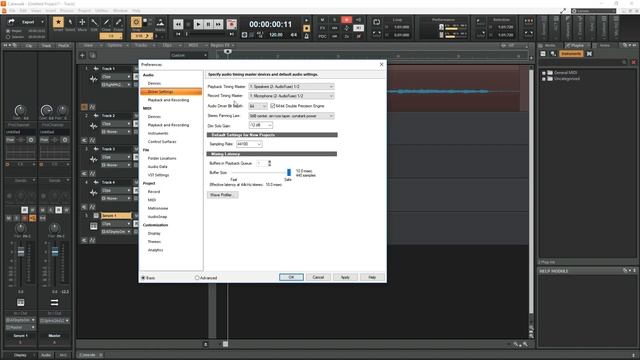640x360 pixels.
Task: Click the Instruments filter button in browser
Action: pos(571,54)
